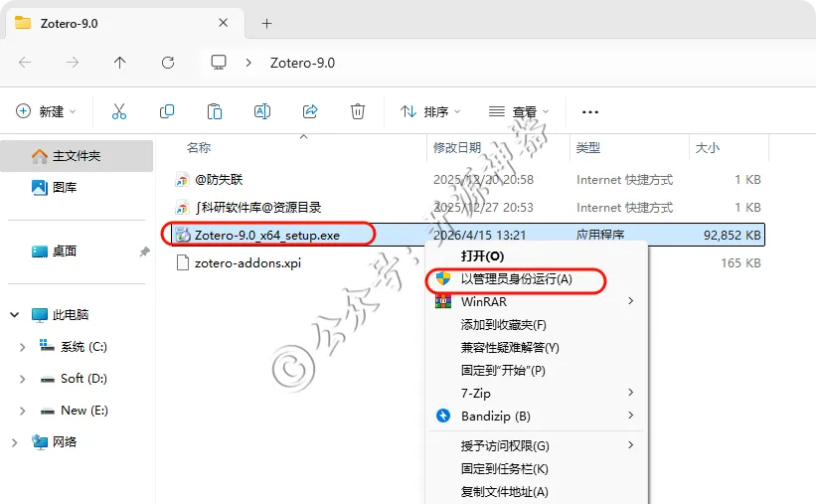Select file Zotero-9.0_x64_setup.exe
Viewport: 816px width, 504px height.
(x=267, y=236)
